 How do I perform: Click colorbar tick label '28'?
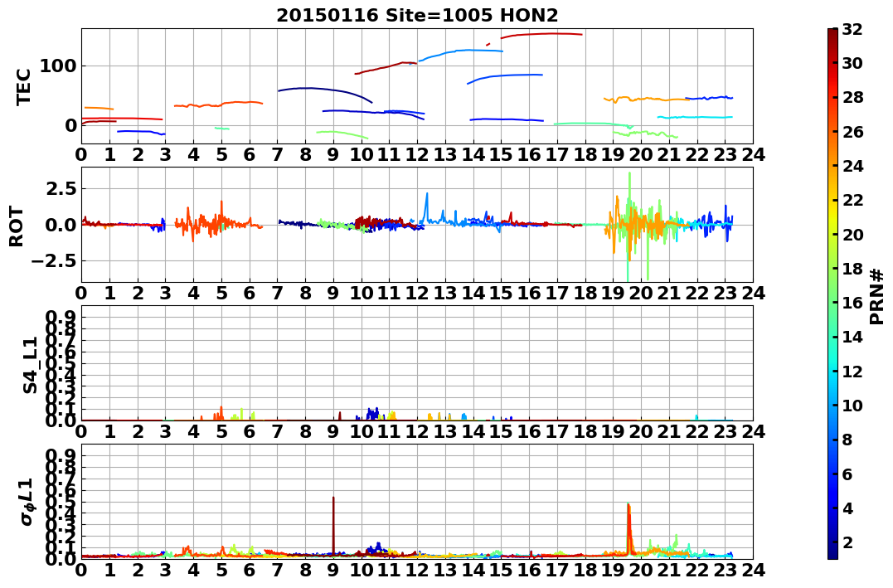852,97
